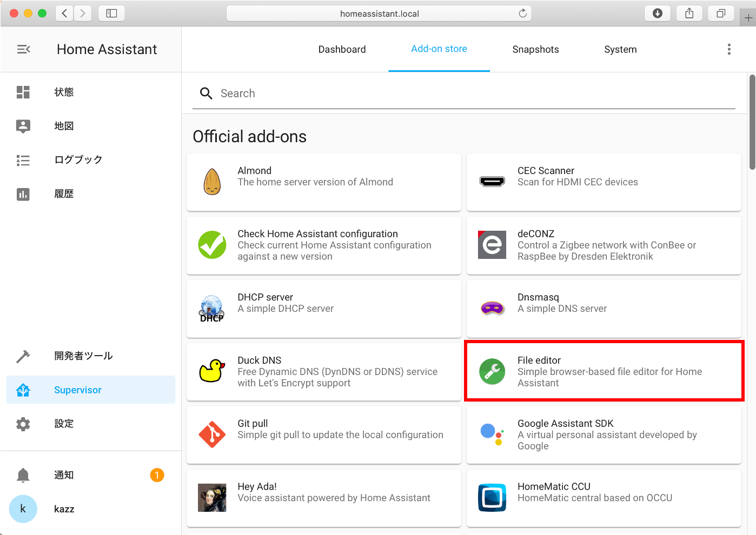The height and width of the screenshot is (535, 756).
Task: Open the DHCP server add-on title
Action: point(265,297)
